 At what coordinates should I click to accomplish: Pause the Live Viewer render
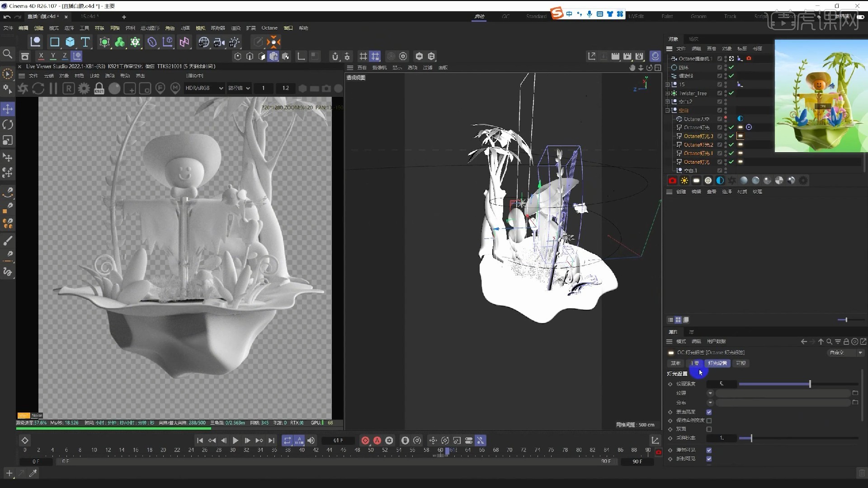point(53,88)
